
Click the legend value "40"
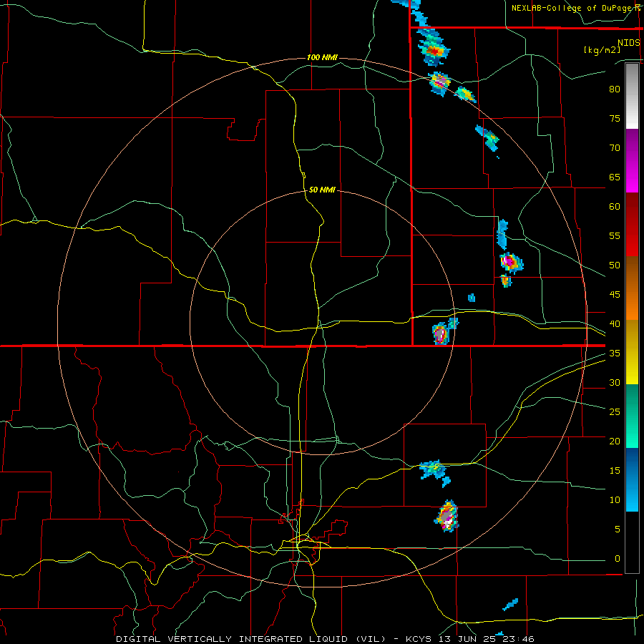(615, 324)
